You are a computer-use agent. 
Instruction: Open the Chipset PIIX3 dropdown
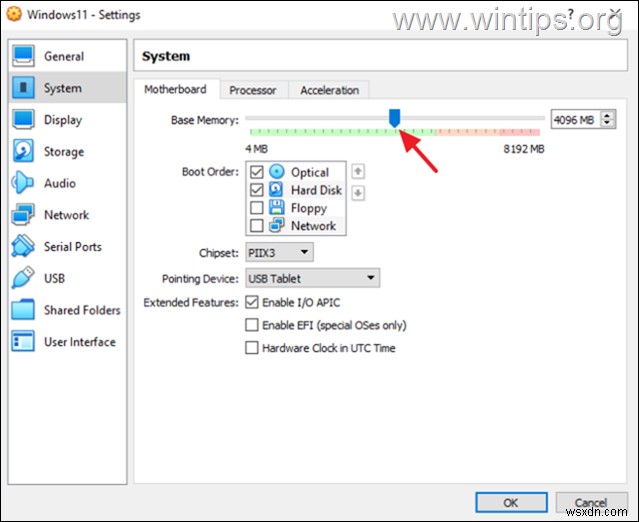click(279, 252)
